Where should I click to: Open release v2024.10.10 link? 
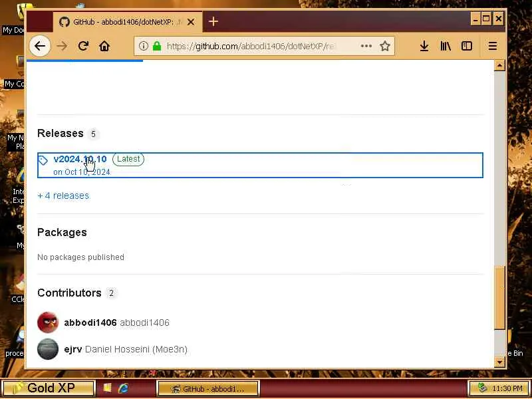point(80,159)
